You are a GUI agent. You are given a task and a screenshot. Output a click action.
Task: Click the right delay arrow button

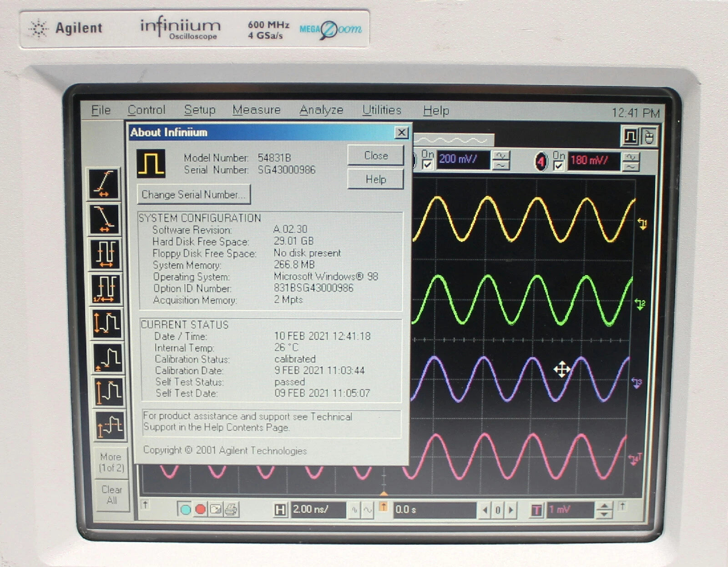pyautogui.click(x=511, y=511)
